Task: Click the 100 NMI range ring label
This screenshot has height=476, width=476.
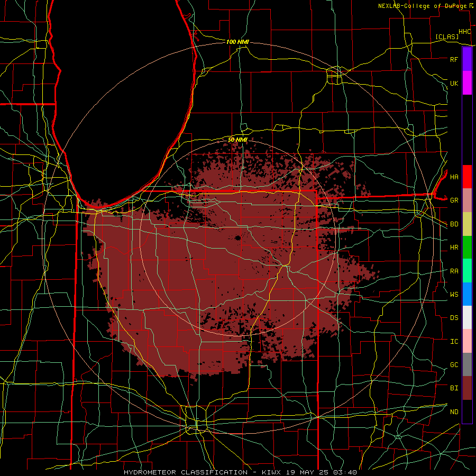Action: pyautogui.click(x=237, y=42)
